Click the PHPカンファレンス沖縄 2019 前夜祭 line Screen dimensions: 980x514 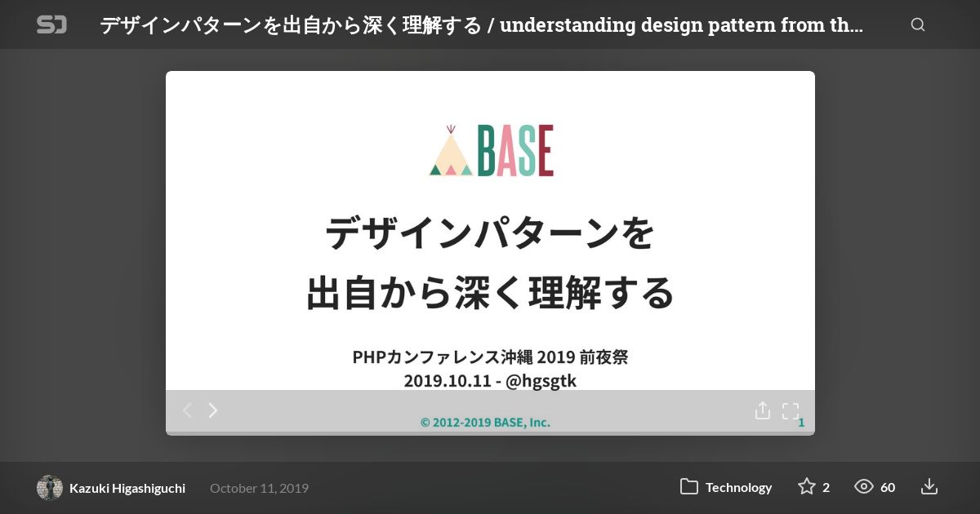(x=490, y=357)
